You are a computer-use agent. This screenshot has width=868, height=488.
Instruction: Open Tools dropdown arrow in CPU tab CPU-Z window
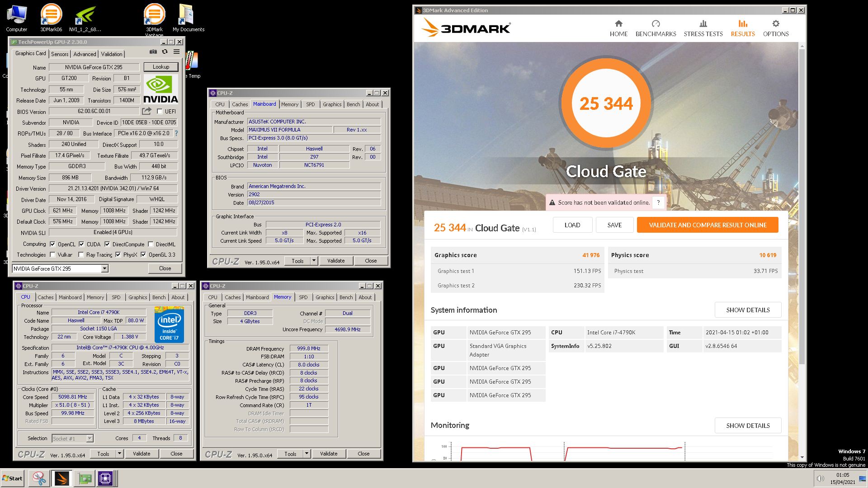(x=119, y=454)
